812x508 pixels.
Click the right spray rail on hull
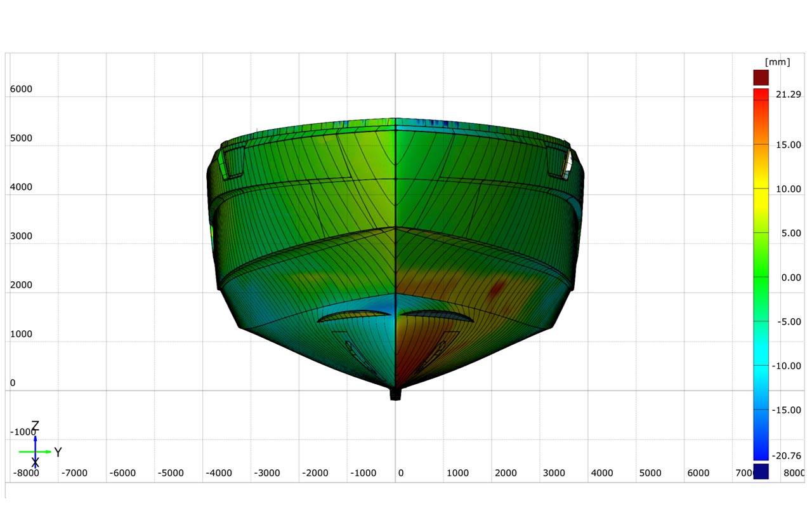(436, 316)
